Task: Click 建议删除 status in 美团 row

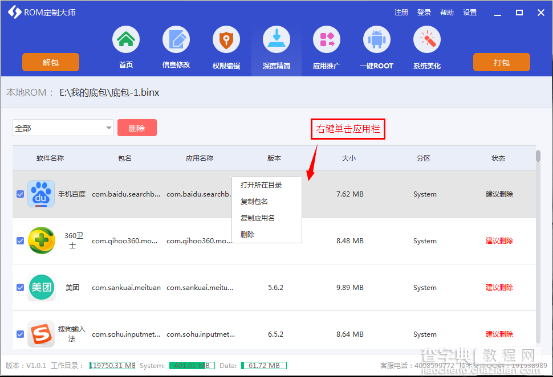Action: 499,287
